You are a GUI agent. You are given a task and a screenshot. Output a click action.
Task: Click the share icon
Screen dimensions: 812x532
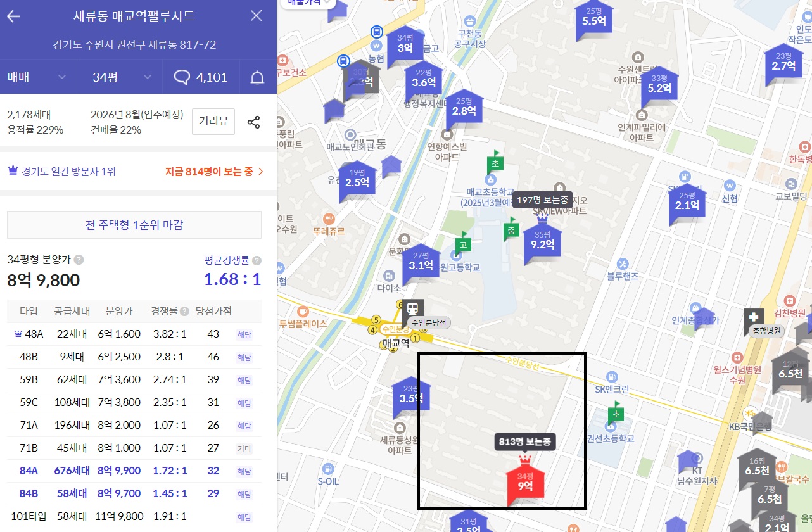tap(254, 122)
